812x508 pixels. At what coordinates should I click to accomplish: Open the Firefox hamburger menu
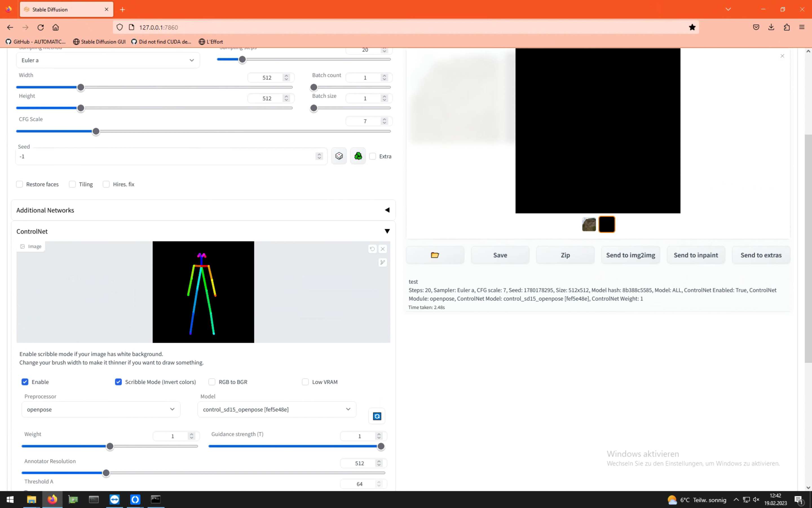tap(802, 28)
